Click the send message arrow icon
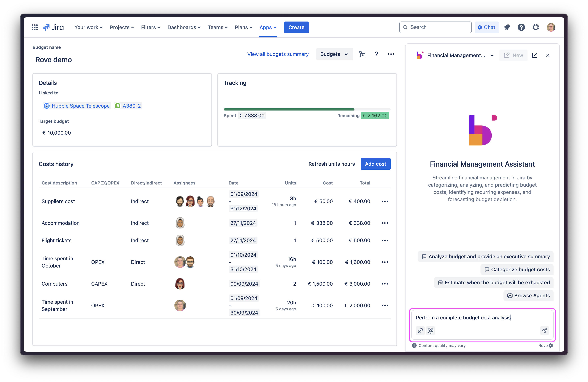The image size is (588, 382). 544,331
